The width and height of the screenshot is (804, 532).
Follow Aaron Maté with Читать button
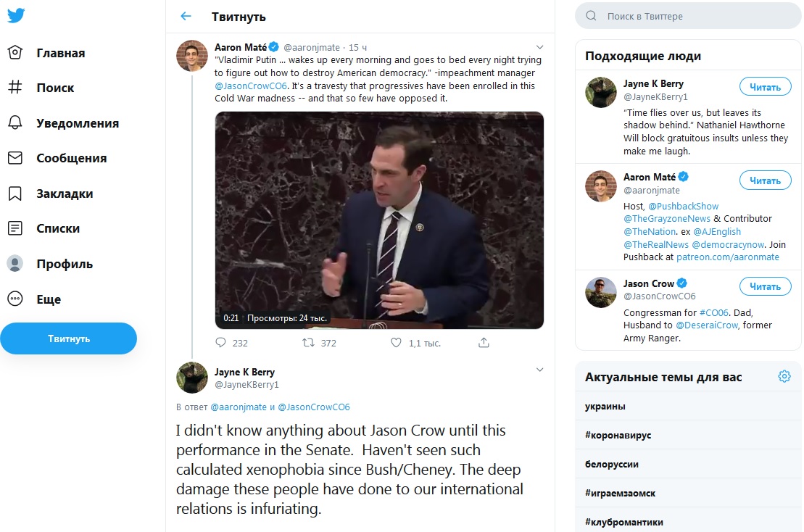765,180
